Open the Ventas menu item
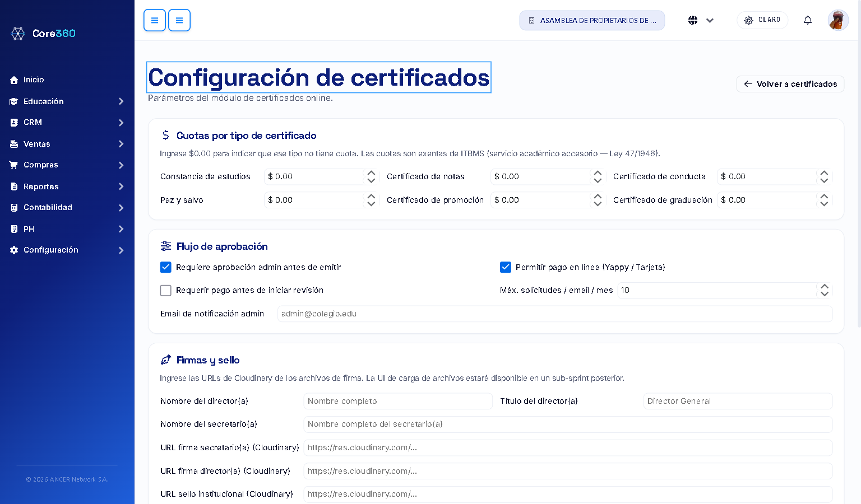 click(67, 144)
